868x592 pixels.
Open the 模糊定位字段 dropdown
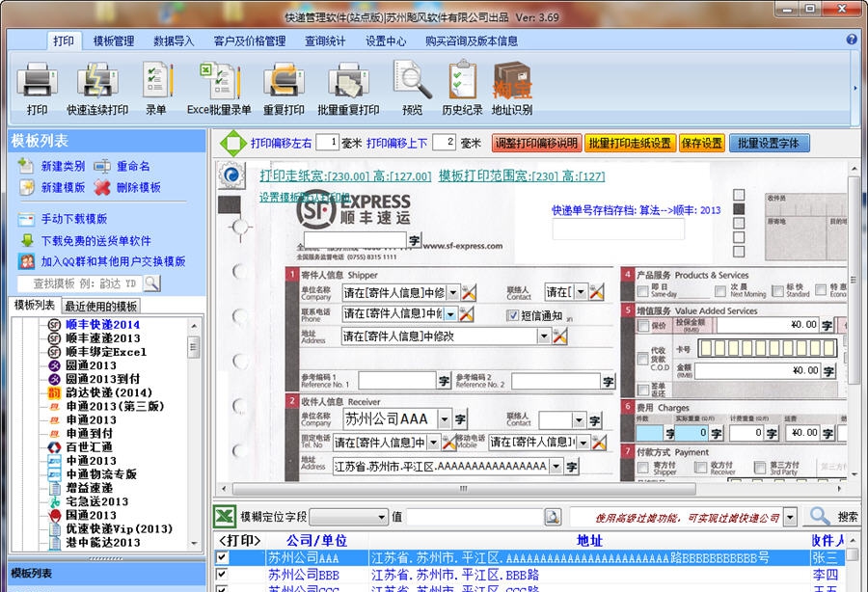coord(381,518)
